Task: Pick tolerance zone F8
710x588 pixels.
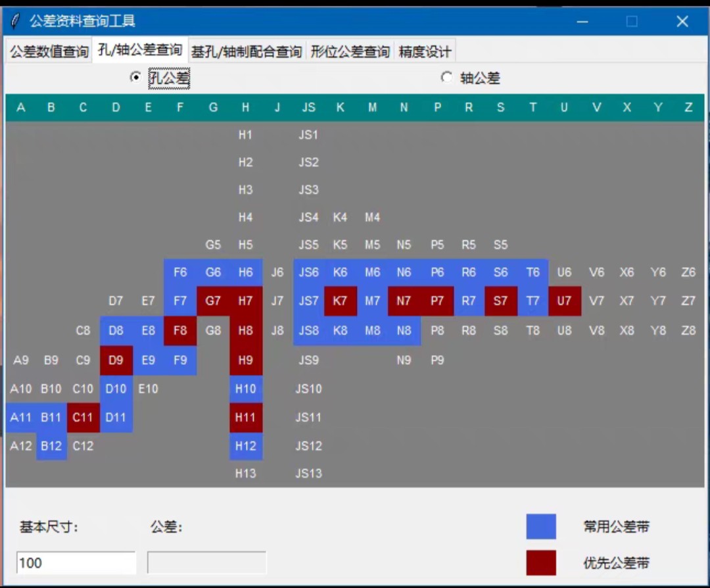Action: tap(180, 331)
